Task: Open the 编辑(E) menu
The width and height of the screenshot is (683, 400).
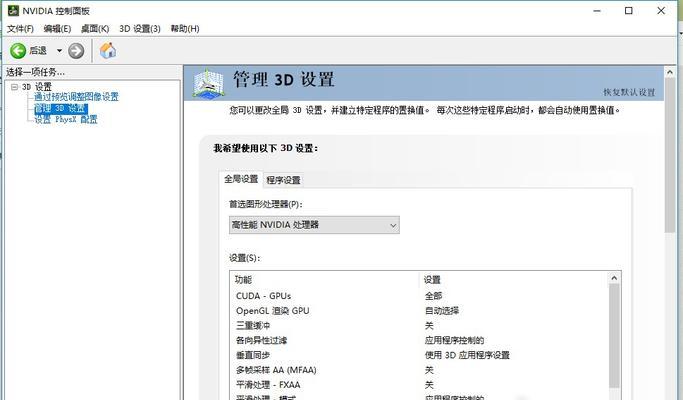Action: [x=57, y=29]
